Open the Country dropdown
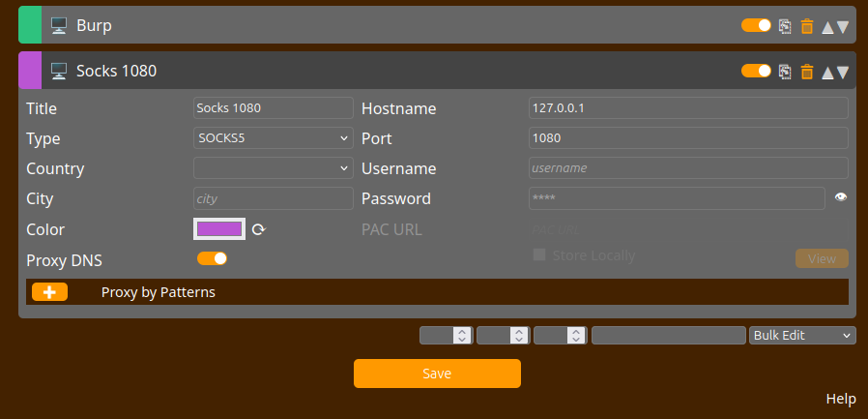 point(274,167)
